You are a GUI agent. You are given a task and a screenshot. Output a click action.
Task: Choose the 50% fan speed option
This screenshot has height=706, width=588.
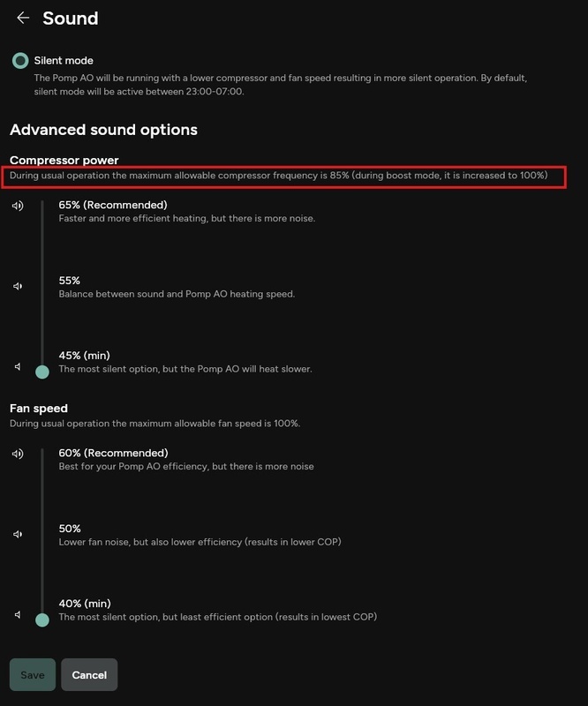(70, 529)
